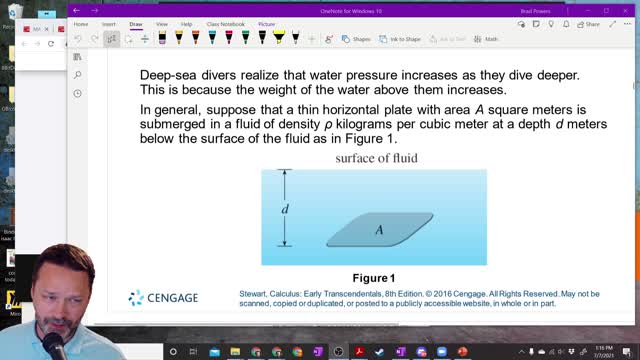Screen dimensions: 640x360
Task: Open recent notes via the clock icon
Action: [78, 93]
